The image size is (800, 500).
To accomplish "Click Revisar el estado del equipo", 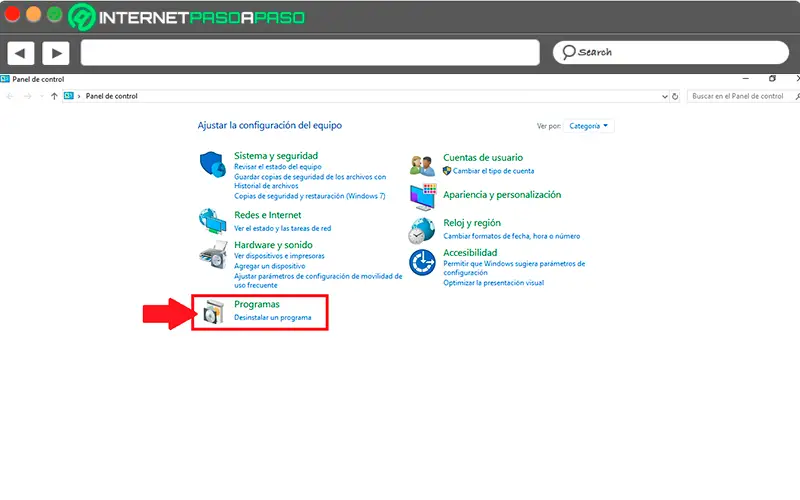I will coord(278,167).
